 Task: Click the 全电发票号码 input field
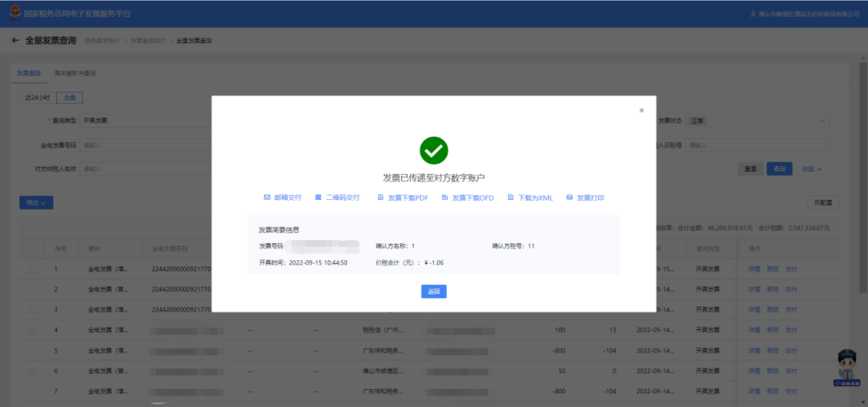click(x=145, y=145)
